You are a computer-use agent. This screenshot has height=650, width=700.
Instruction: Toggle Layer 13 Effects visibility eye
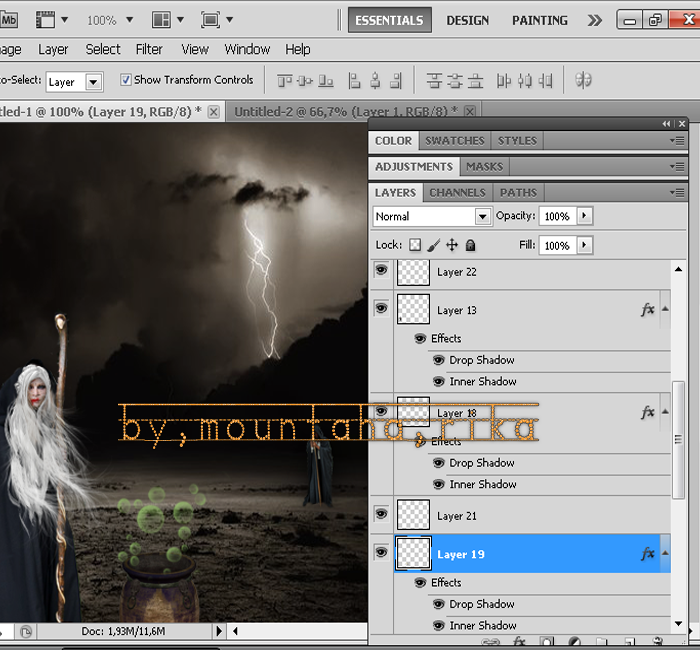(420, 338)
